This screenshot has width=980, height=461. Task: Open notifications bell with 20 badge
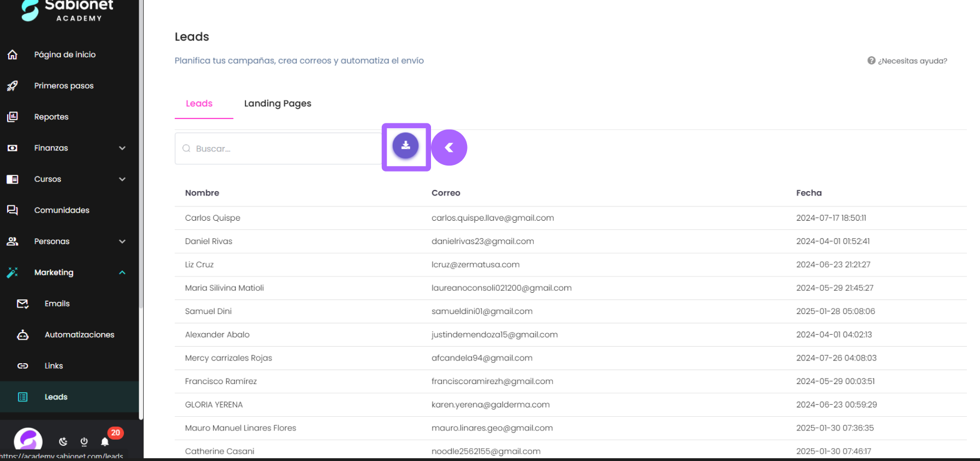tap(105, 441)
